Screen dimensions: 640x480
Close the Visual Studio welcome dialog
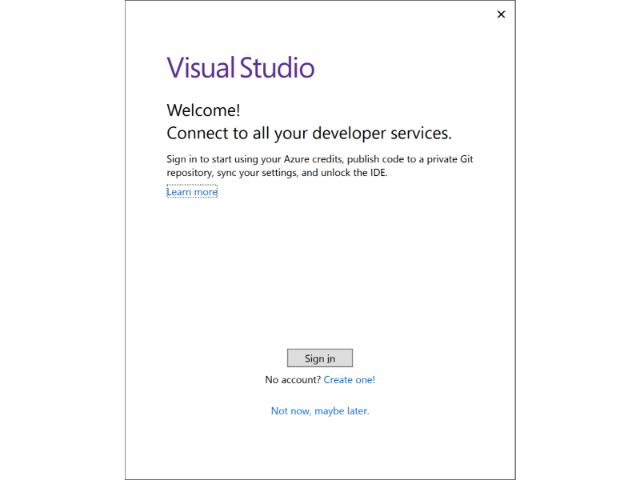(x=501, y=14)
